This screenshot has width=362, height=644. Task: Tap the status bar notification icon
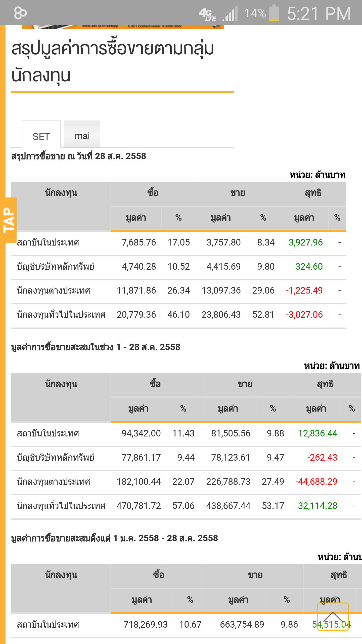click(x=20, y=13)
